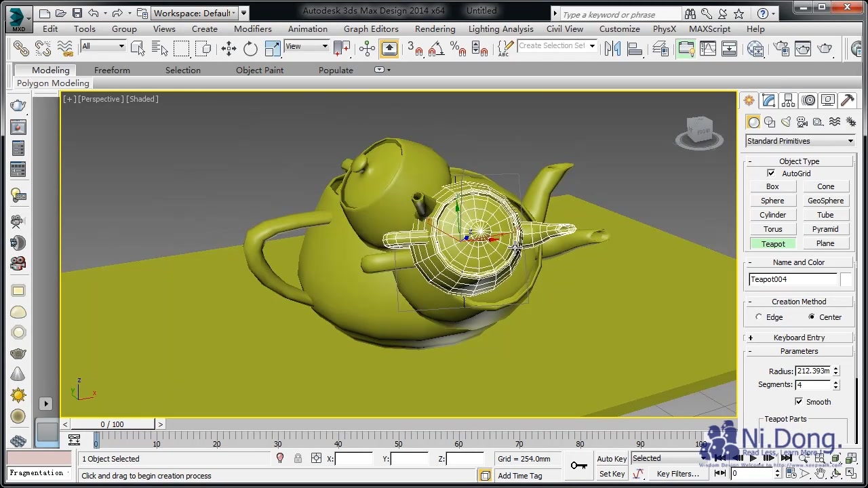Screen dimensions: 868x488
Task: Click the sun light icon in left sidebar
Action: pyautogui.click(x=18, y=395)
